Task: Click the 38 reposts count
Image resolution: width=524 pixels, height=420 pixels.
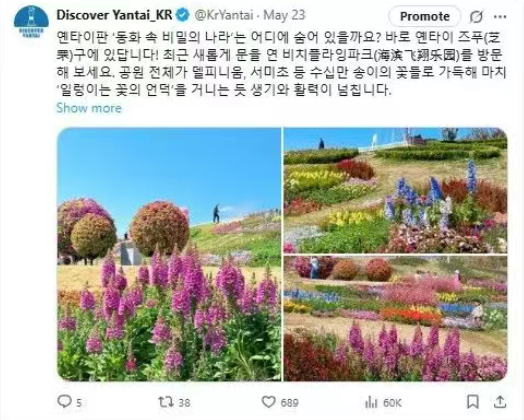Action: coord(184,403)
